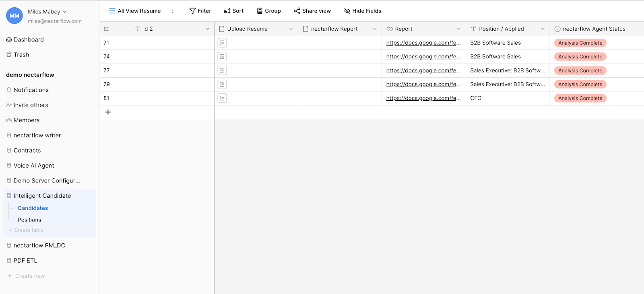Click the Invite others person icon

(9, 105)
